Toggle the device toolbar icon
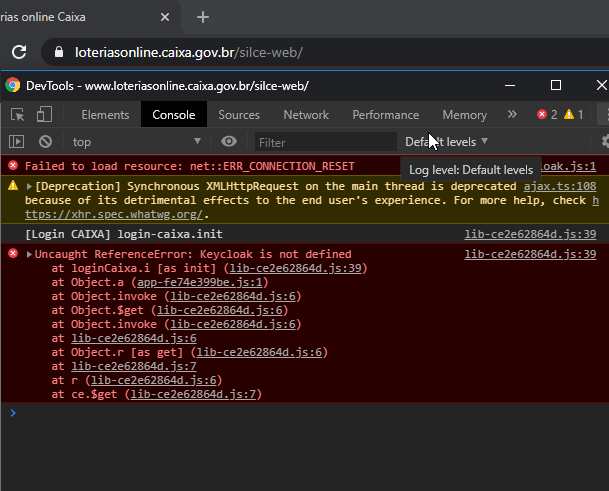Screen dimensions: 609x491 pyautogui.click(x=44, y=115)
